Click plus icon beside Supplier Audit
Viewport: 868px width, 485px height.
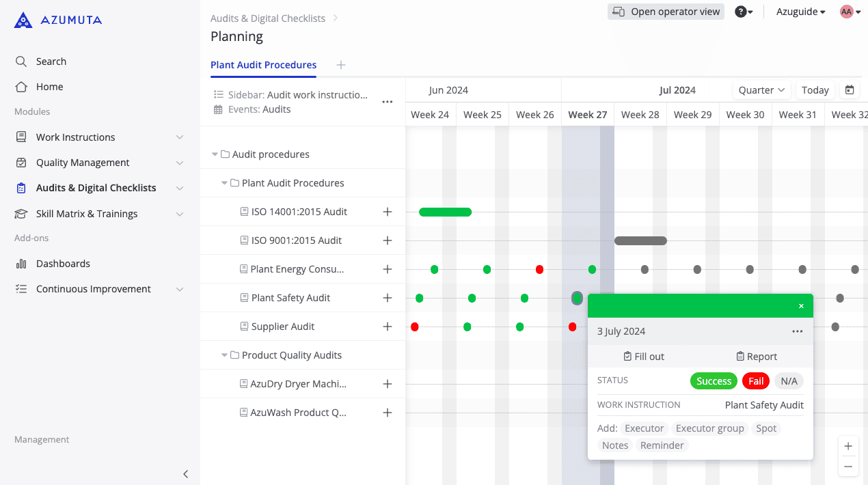(388, 327)
